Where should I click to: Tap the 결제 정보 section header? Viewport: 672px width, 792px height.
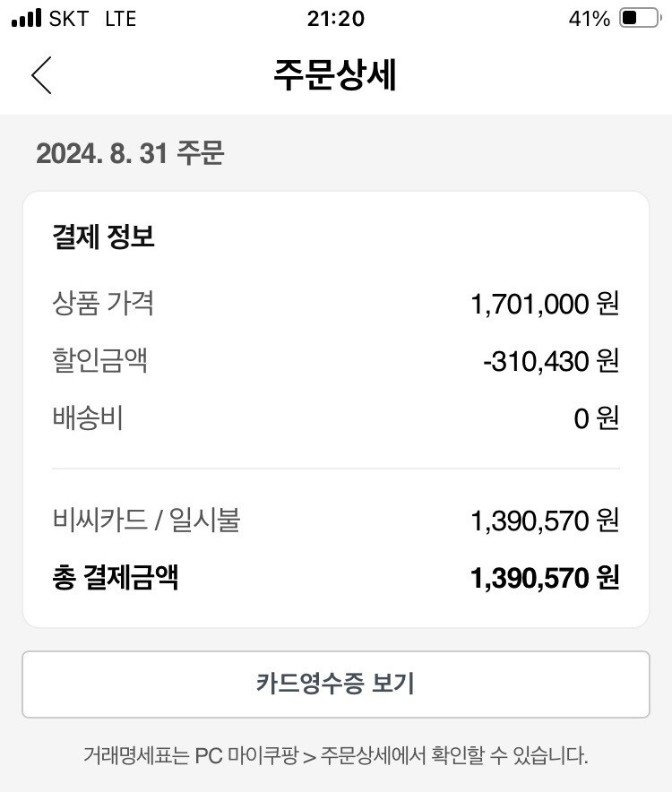(104, 236)
